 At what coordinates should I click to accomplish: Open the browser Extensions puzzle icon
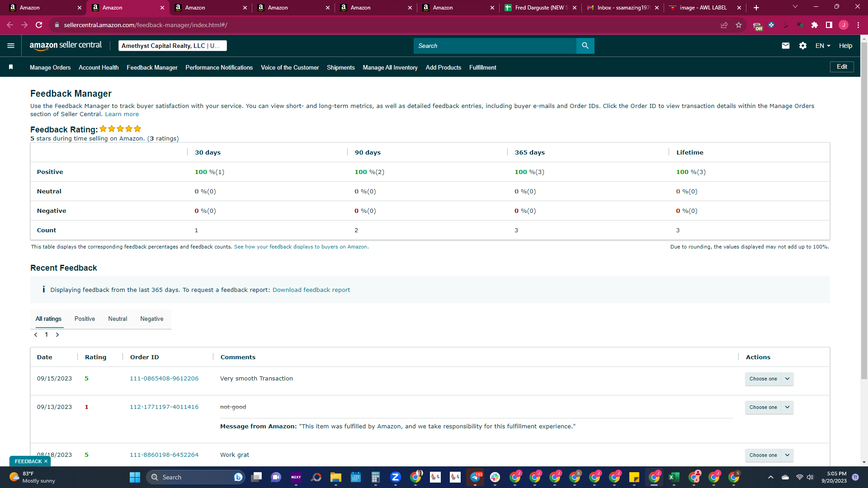pyautogui.click(x=815, y=25)
